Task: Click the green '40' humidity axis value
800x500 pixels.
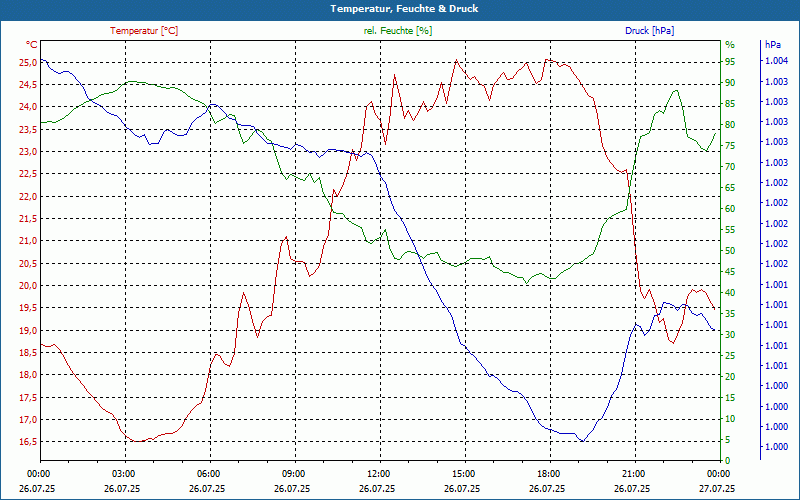Action: [x=730, y=292]
